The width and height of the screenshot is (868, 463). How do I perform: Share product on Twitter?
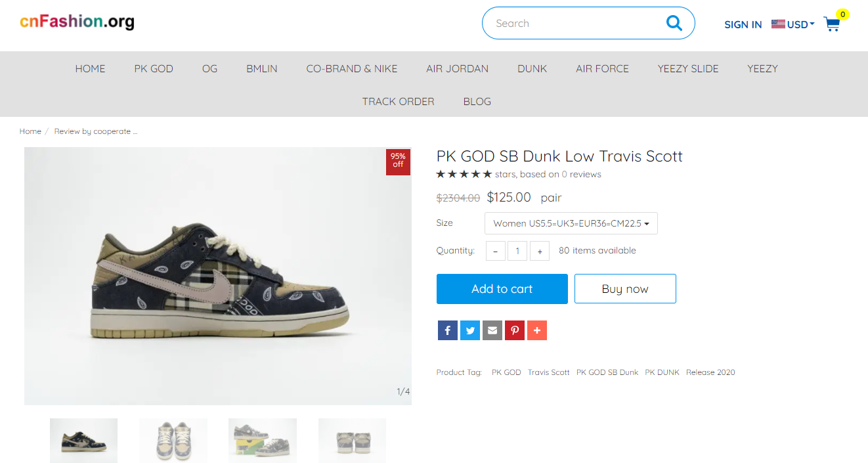[x=469, y=330]
